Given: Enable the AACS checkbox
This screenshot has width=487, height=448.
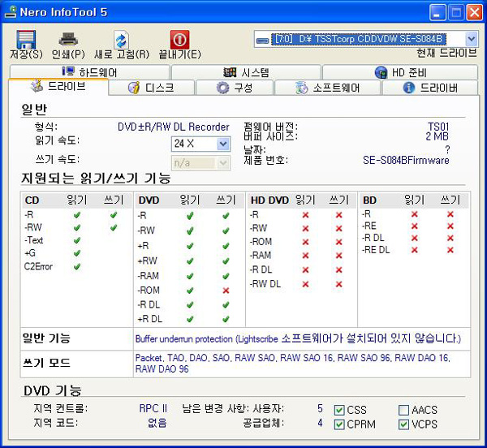Looking at the screenshot, I should [403, 410].
